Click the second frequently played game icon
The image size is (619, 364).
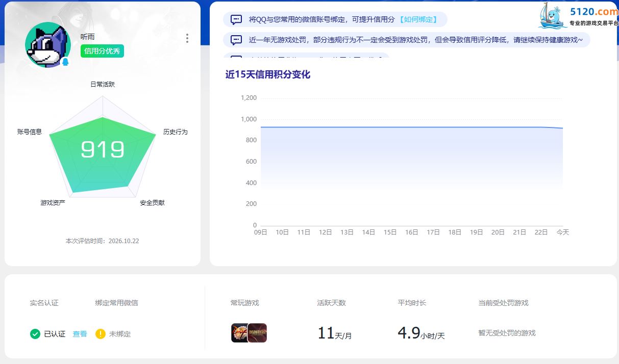pos(257,333)
